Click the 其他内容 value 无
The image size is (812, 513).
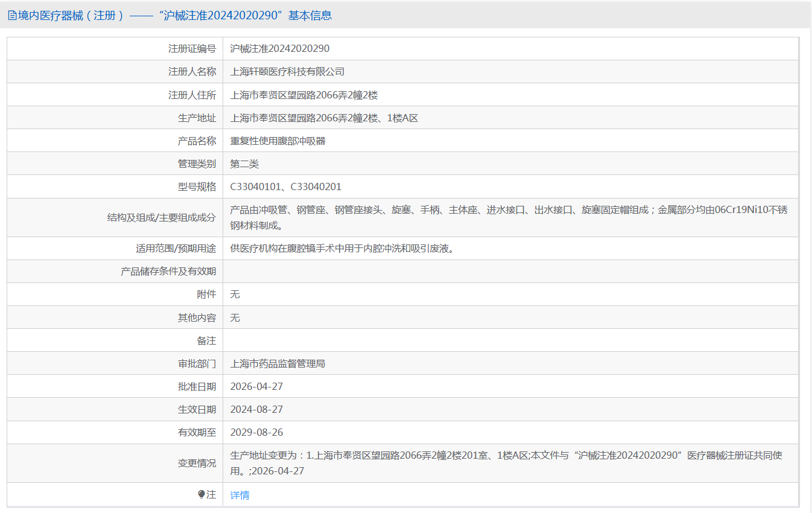point(235,317)
